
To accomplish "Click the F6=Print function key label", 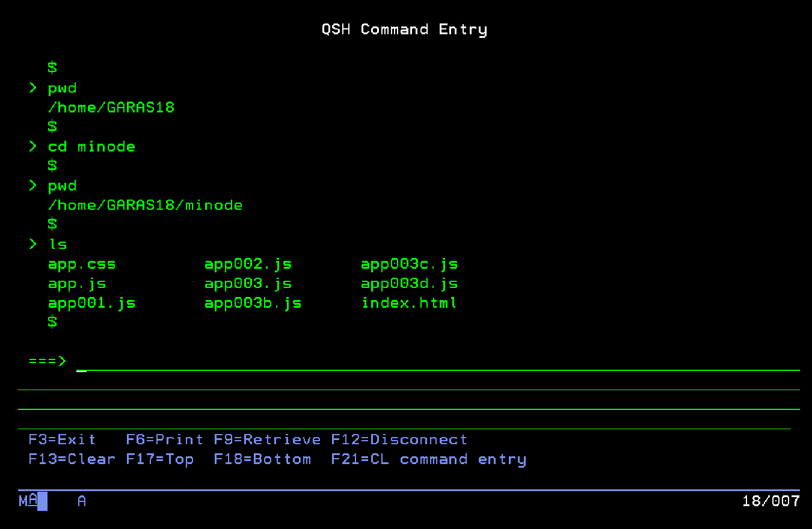I will coord(164,439).
